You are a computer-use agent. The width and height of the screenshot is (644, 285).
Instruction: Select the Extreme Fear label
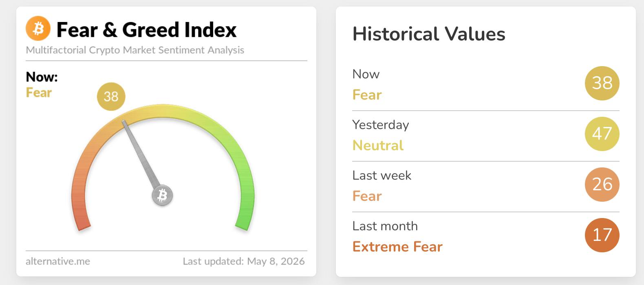click(x=397, y=247)
